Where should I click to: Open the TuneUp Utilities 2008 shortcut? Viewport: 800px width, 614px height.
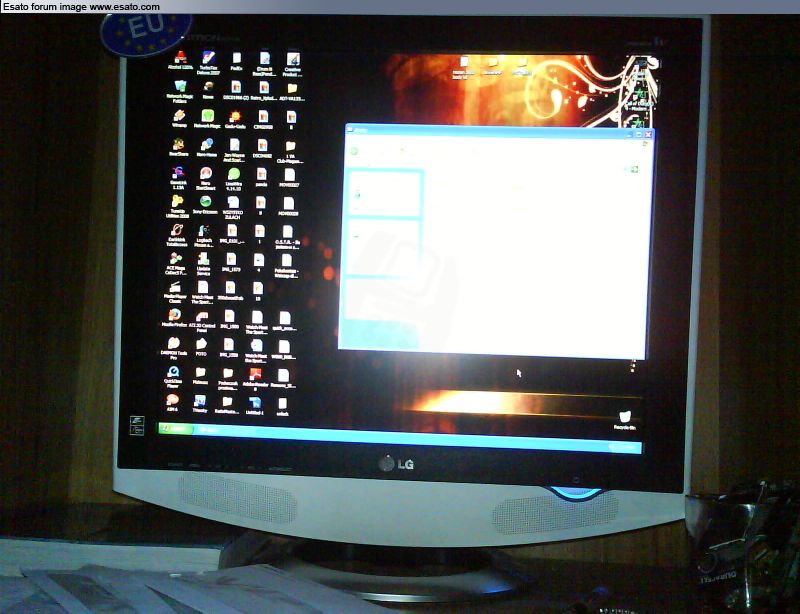(x=178, y=206)
